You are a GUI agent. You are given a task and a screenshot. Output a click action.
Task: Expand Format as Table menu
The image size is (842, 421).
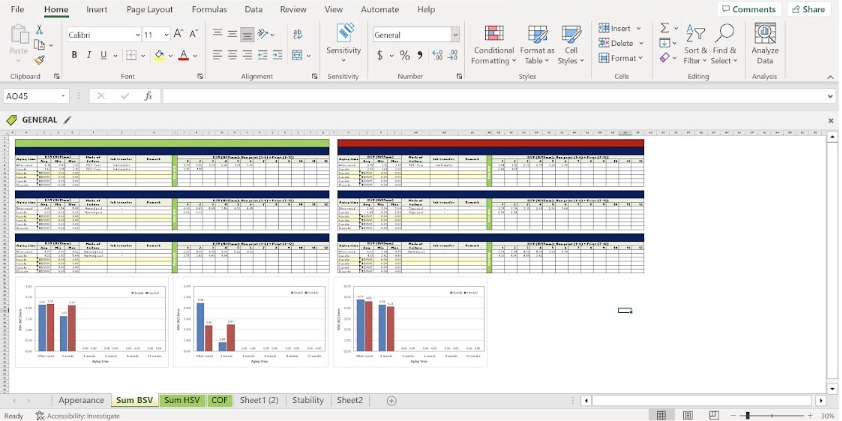point(537,45)
